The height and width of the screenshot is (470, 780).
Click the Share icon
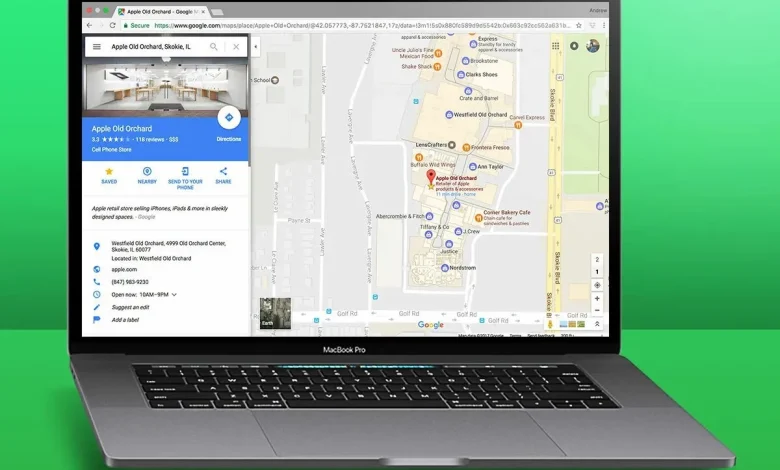pyautogui.click(x=223, y=172)
